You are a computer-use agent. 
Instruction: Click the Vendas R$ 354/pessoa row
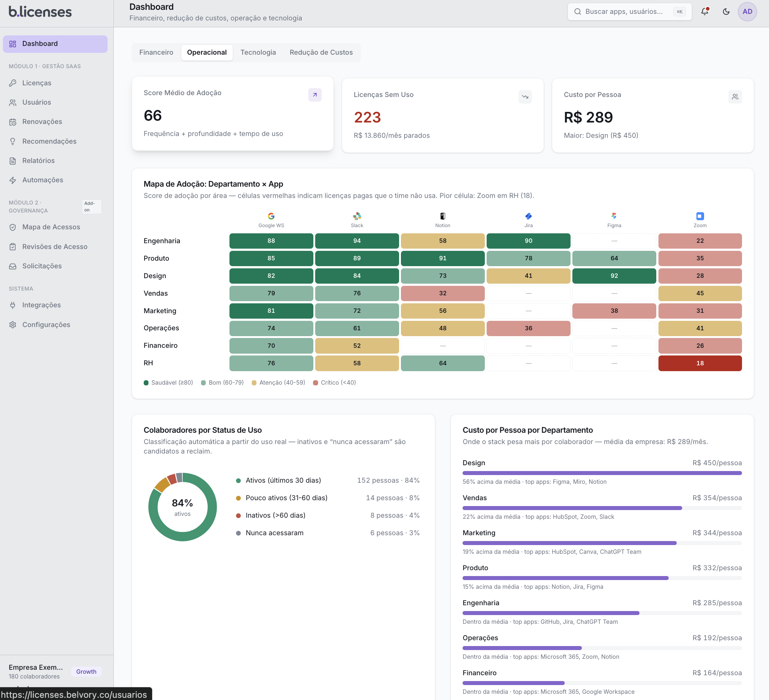tap(602, 507)
